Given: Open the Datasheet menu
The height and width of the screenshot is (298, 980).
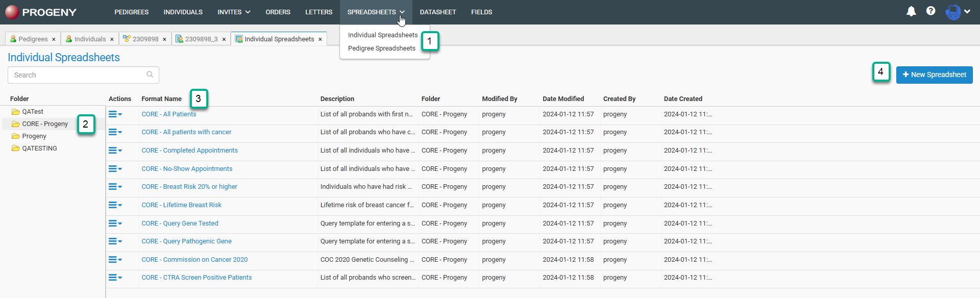Looking at the screenshot, I should coord(438,12).
